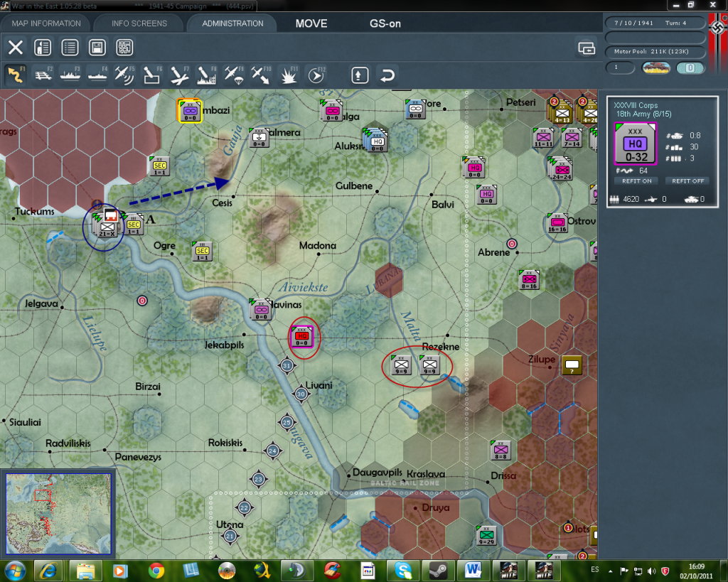
Task: Open the Windows Start button
Action: pyautogui.click(x=14, y=571)
